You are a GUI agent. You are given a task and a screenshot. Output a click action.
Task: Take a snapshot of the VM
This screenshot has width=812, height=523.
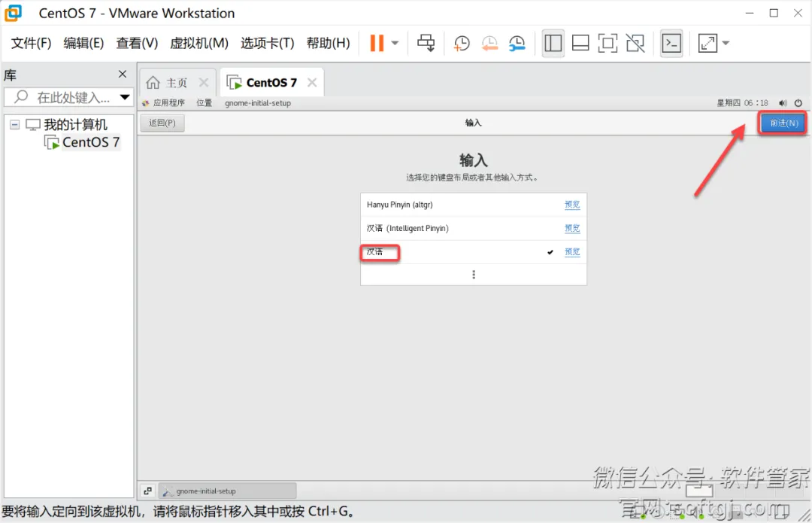(x=461, y=43)
